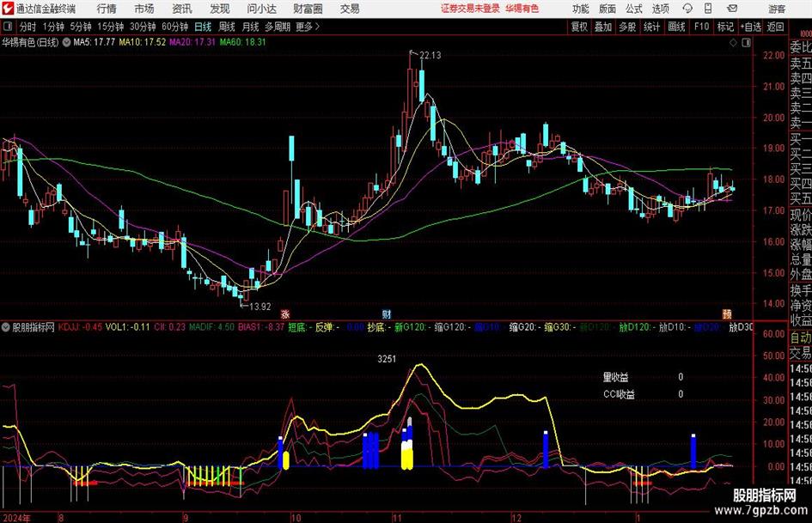Open the 资讯 menu
812x523 pixels.
[x=182, y=9]
